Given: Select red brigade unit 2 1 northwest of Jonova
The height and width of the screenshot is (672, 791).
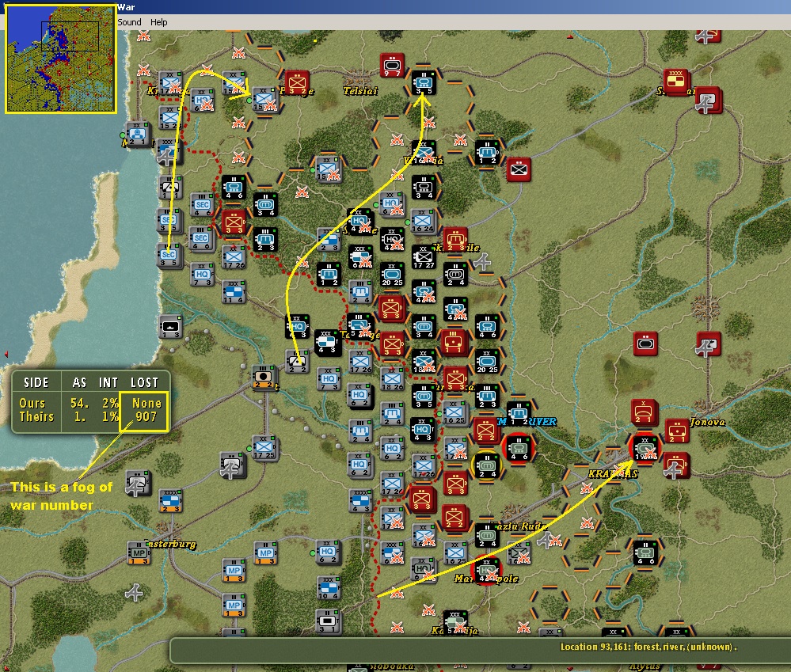Looking at the screenshot, I should (x=644, y=412).
